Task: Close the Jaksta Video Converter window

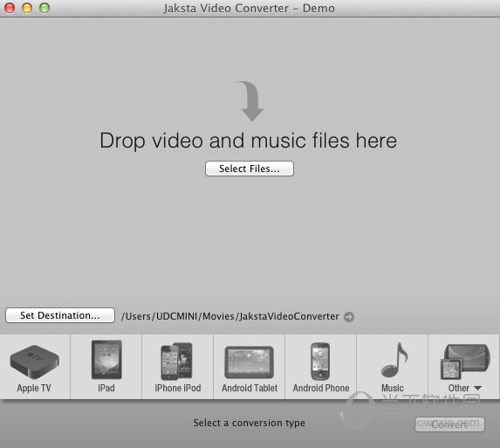Action: coord(10,8)
